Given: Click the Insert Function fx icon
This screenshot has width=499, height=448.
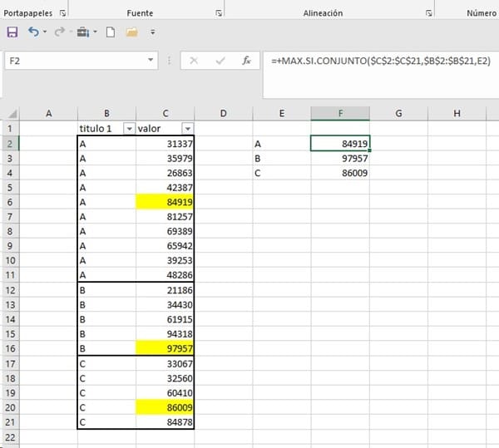Looking at the screenshot, I should pyautogui.click(x=246, y=61).
